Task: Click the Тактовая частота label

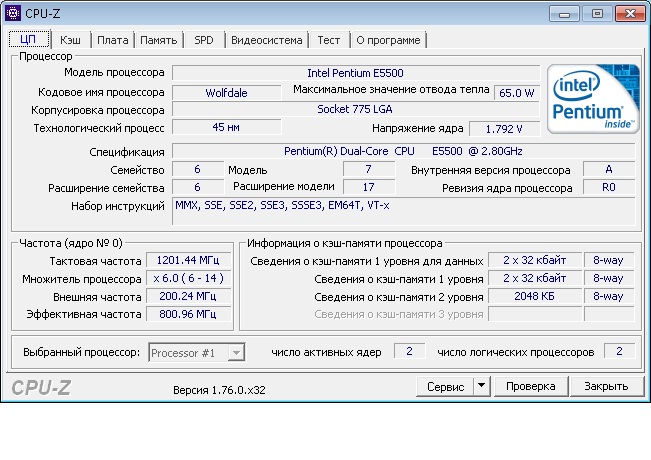Action: point(95,261)
